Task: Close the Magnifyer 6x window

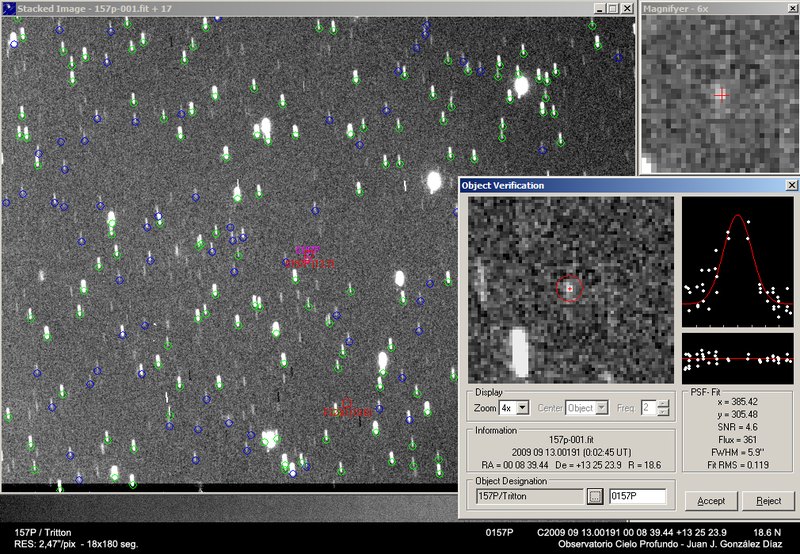Action: click(794, 9)
